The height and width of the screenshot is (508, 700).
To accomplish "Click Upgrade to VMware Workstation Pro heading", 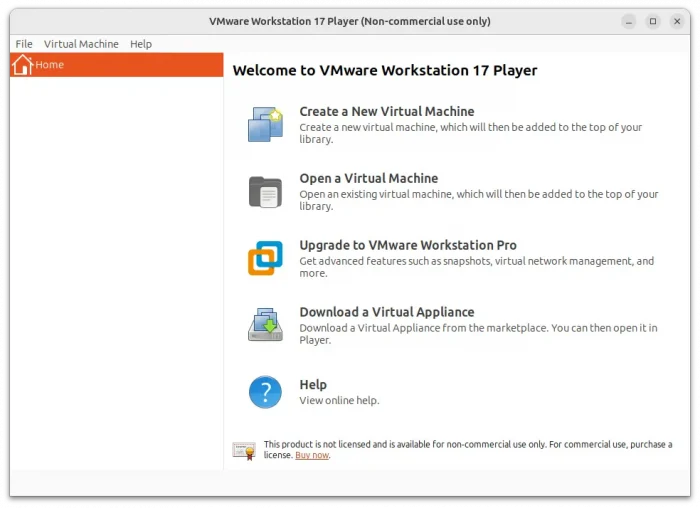I will tap(408, 245).
